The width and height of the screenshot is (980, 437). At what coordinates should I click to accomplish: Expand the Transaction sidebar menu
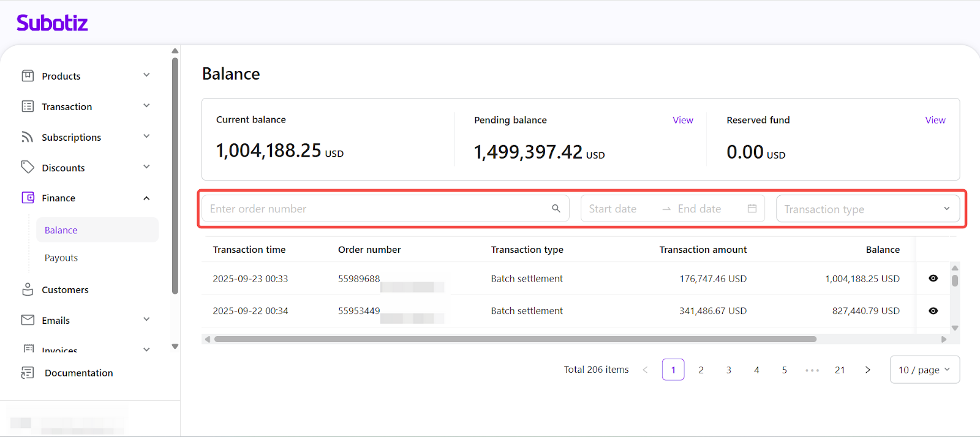click(146, 106)
